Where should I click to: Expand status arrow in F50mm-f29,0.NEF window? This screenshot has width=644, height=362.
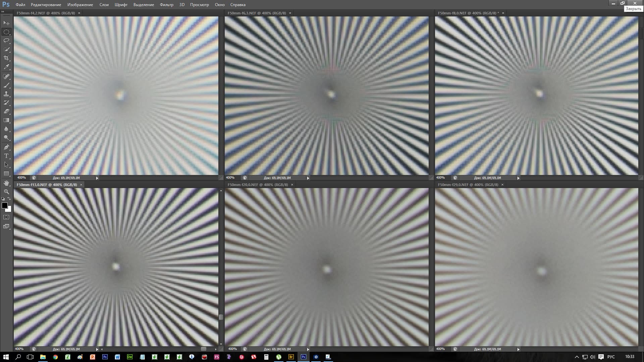(x=518, y=349)
